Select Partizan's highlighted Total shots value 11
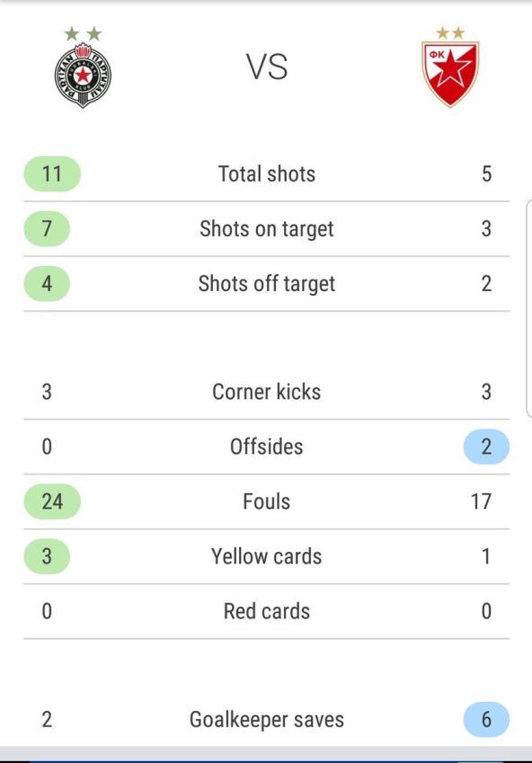The image size is (532, 763). (51, 173)
